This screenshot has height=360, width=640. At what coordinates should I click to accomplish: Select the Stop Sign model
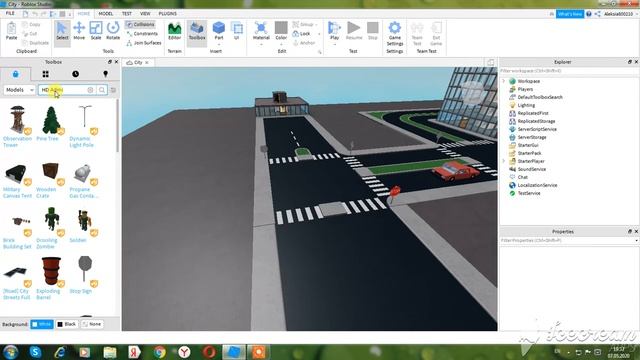(84, 275)
